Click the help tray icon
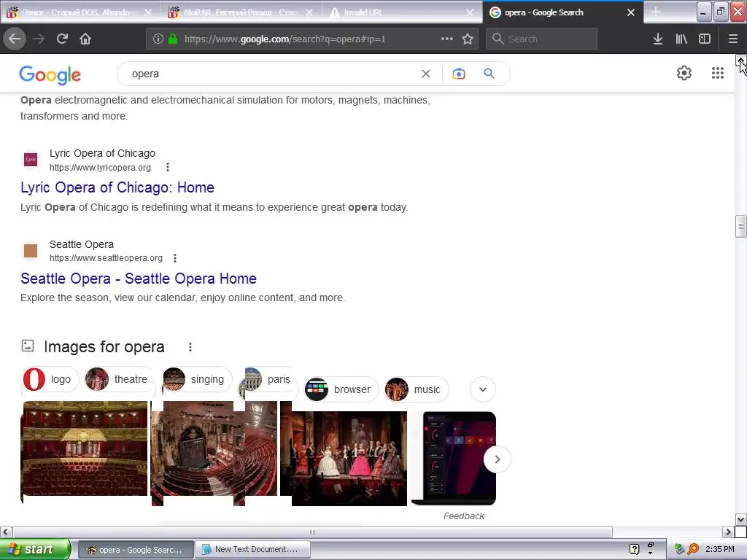 point(634,549)
